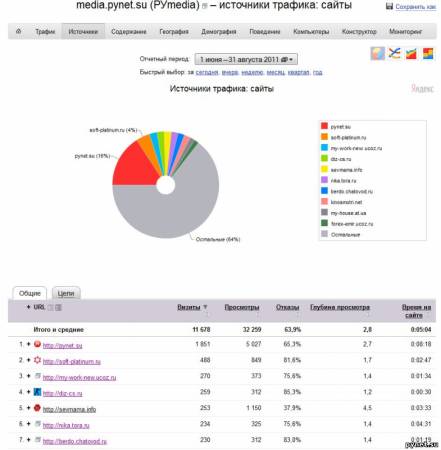This screenshot has height=450, width=441.
Task: Open the http://sevmama.info link
Action: click(69, 409)
